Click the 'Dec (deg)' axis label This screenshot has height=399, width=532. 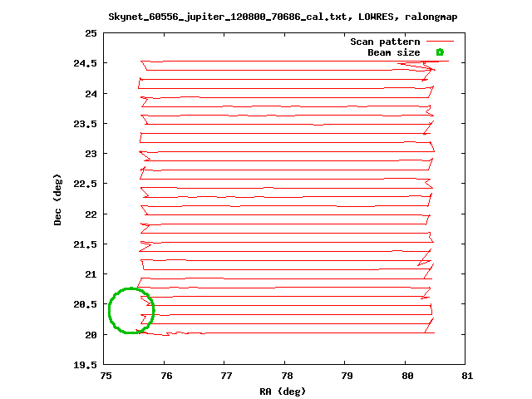point(57,199)
